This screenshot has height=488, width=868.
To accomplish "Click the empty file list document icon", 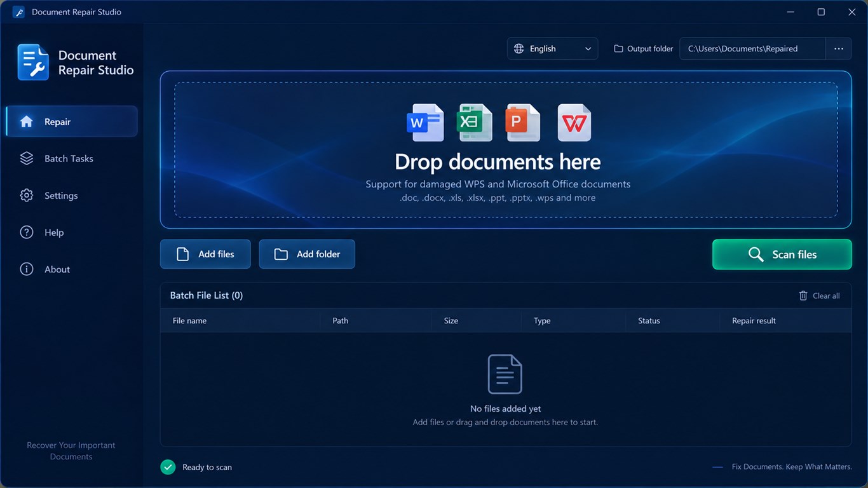I will 505,374.
